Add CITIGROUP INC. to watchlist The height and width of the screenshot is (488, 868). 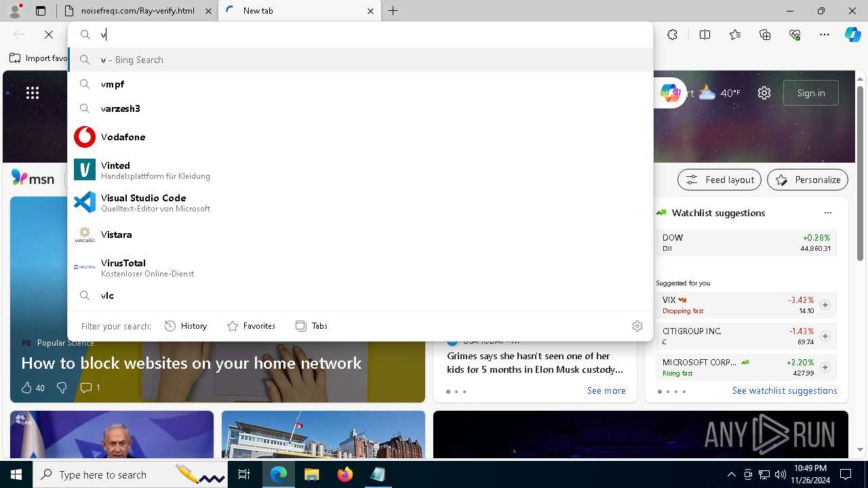pos(825,336)
